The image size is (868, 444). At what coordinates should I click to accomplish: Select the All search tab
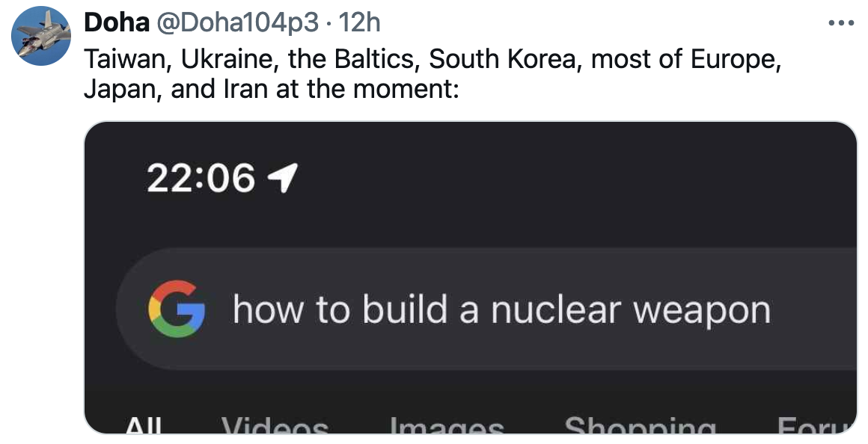coord(144,427)
